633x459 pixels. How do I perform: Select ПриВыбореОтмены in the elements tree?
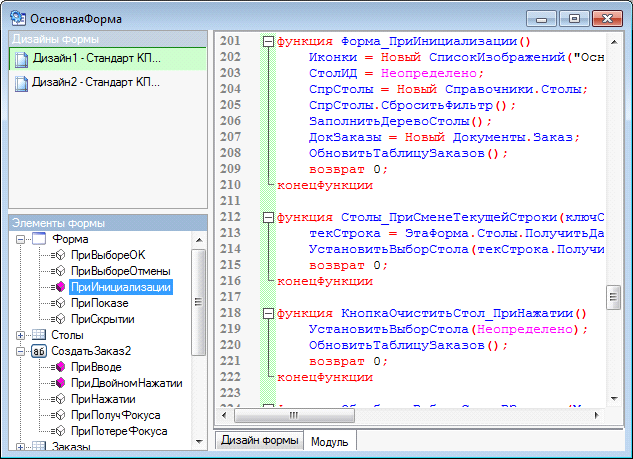coord(121,271)
